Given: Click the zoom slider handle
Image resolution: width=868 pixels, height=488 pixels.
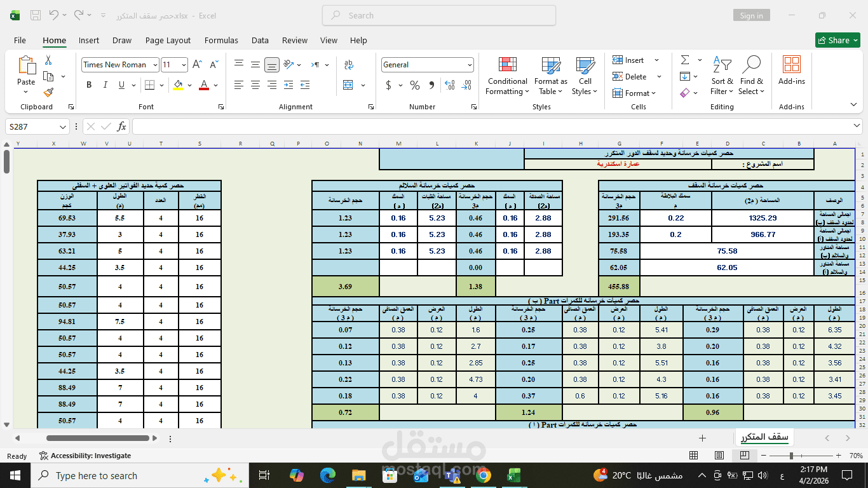Looking at the screenshot, I should 791,456.
